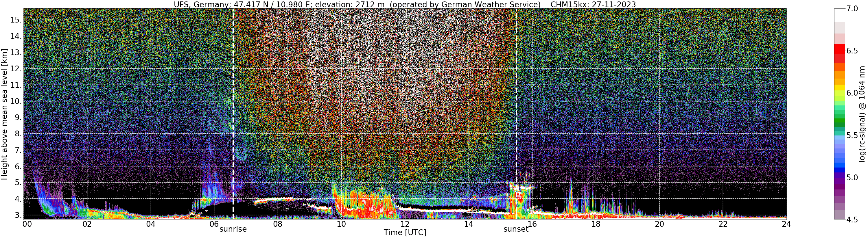Click the y-axis tick label '15.'

[16, 20]
